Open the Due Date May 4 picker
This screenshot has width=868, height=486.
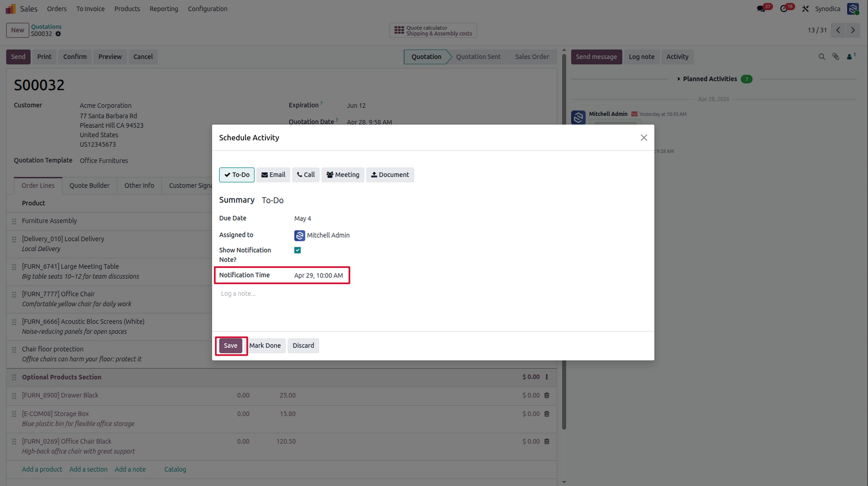click(x=303, y=218)
